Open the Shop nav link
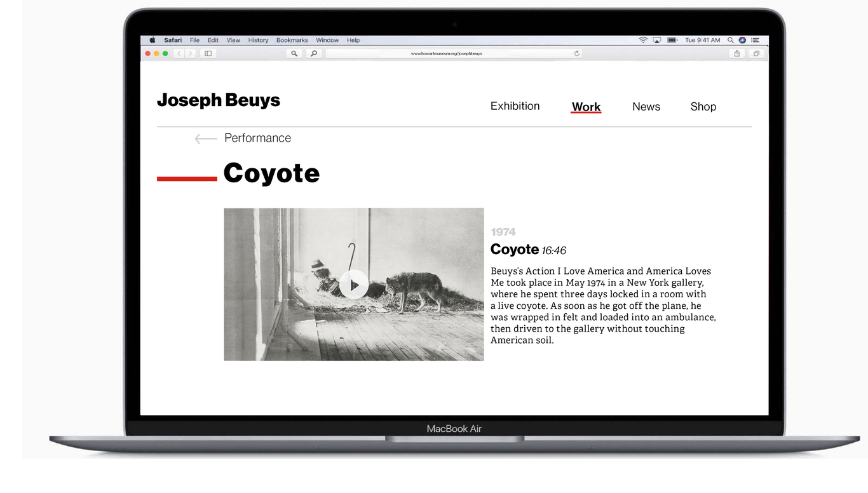This screenshot has height=493, width=868. (x=703, y=107)
